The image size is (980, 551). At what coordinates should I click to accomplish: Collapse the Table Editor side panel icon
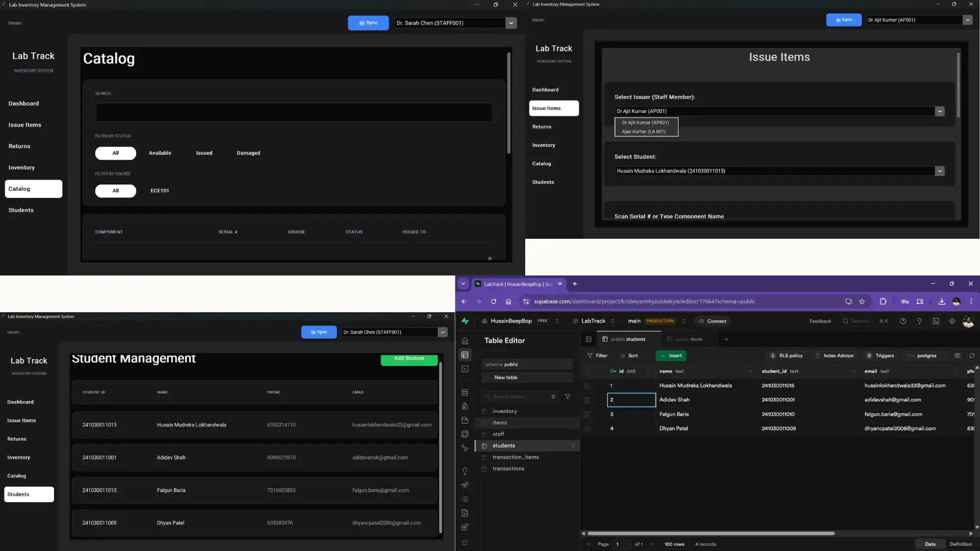[589, 339]
